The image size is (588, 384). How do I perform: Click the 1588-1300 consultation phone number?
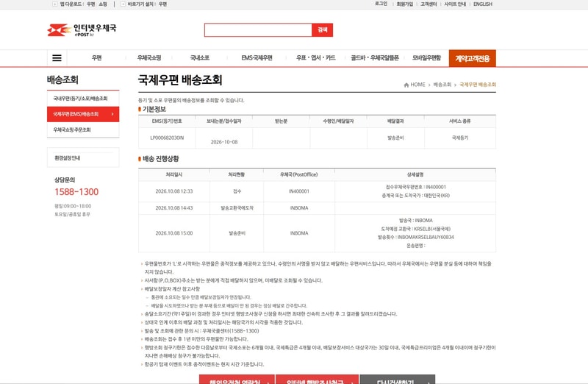(76, 192)
